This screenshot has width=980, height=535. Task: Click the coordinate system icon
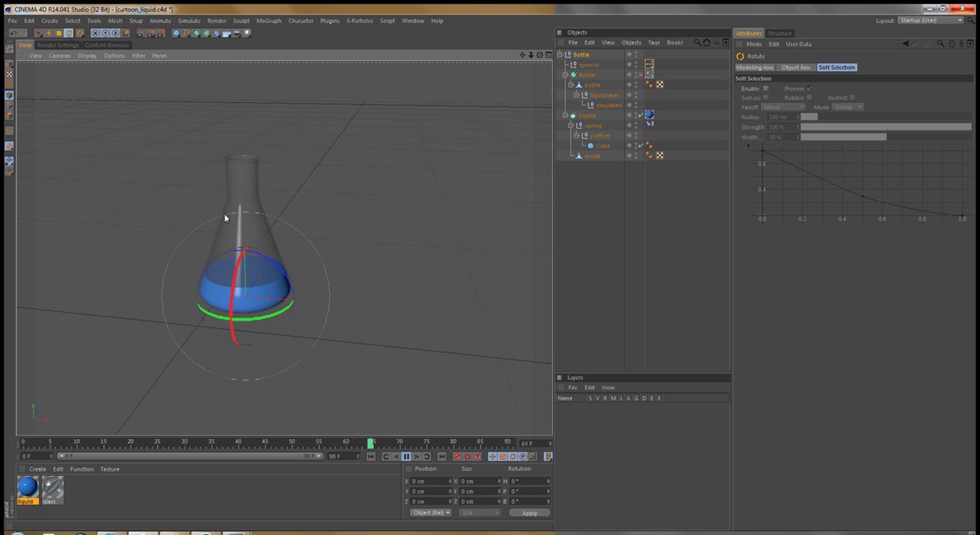click(x=126, y=33)
